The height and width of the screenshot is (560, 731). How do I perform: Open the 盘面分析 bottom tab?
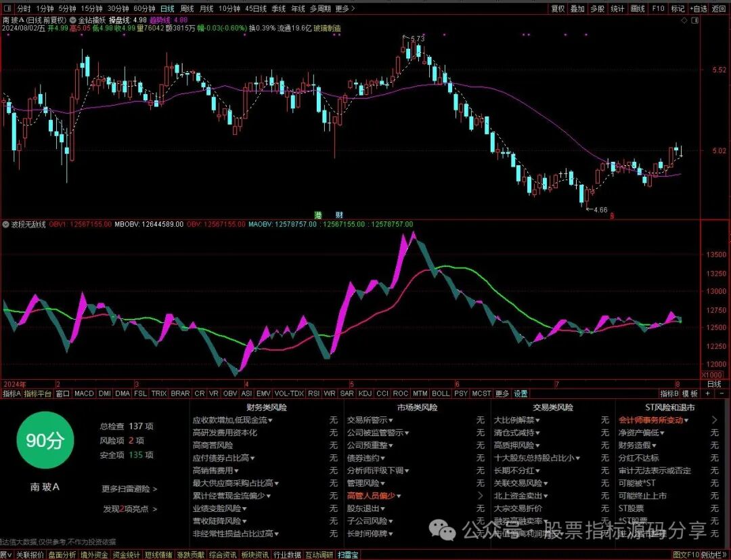coord(62,555)
